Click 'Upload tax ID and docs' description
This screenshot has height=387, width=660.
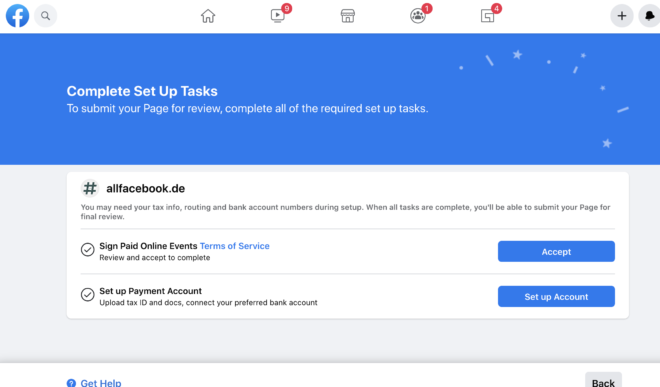[208, 303]
